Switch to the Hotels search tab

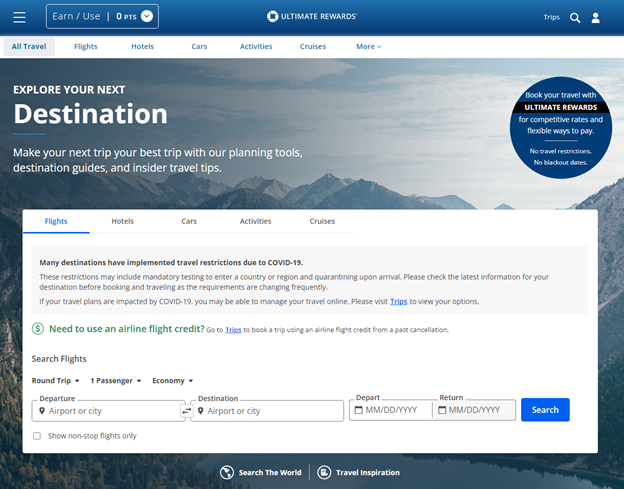123,221
